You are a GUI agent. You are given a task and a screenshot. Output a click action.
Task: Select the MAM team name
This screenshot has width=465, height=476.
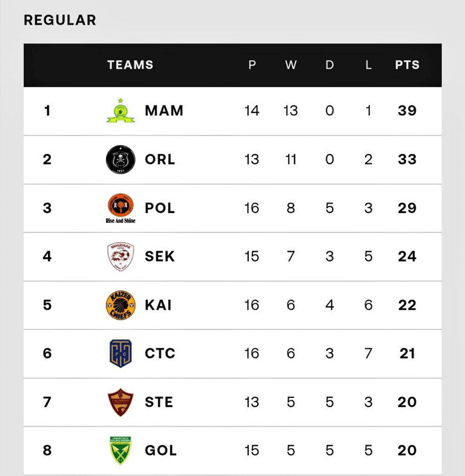tap(164, 111)
